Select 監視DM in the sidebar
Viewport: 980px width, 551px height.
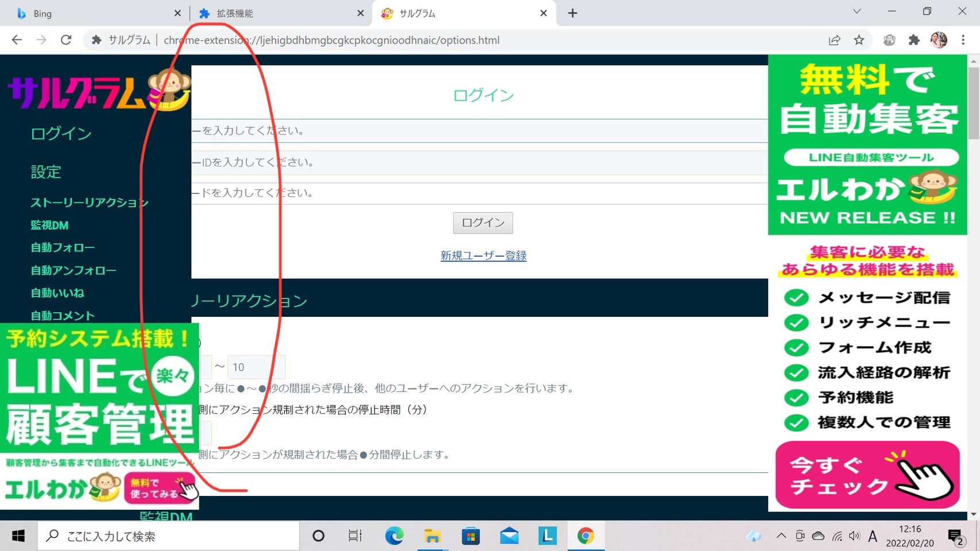pyautogui.click(x=49, y=226)
